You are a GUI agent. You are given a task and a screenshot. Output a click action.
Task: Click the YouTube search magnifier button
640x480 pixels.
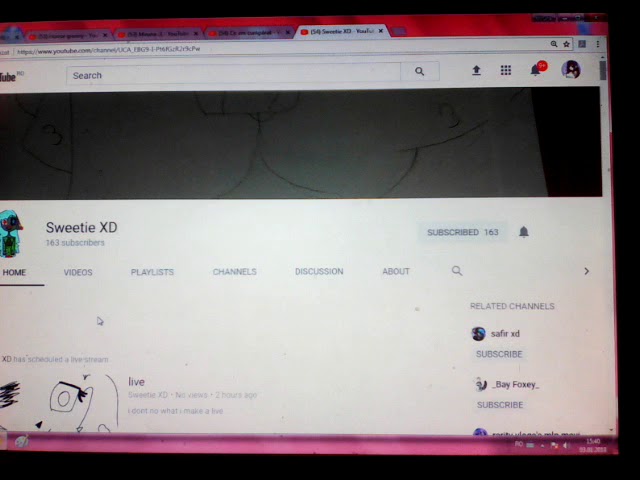click(420, 71)
